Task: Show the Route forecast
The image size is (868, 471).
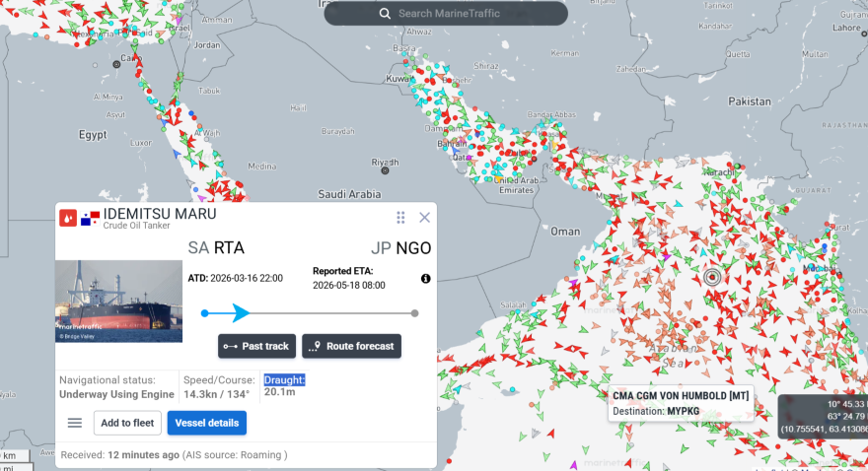Action: coord(351,346)
